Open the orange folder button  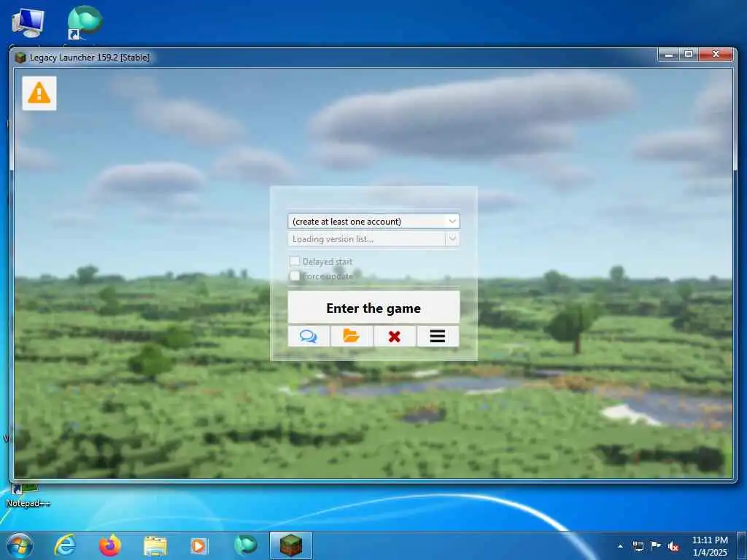click(352, 336)
